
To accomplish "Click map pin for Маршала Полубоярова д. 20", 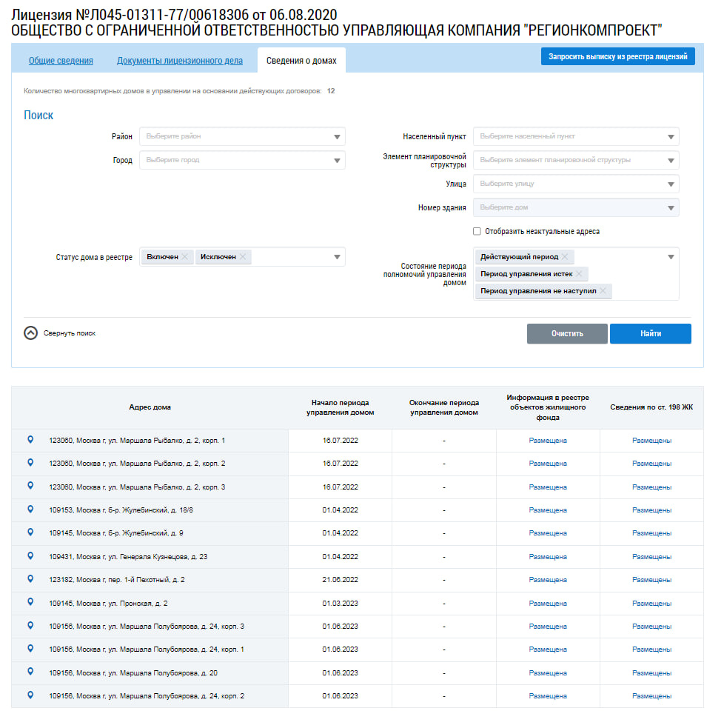I will (x=30, y=672).
